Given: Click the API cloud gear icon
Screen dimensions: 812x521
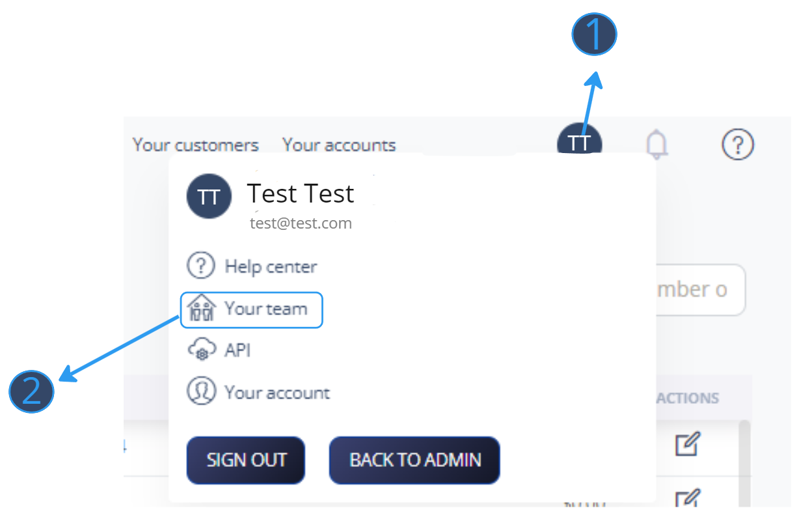Looking at the screenshot, I should coord(201,351).
